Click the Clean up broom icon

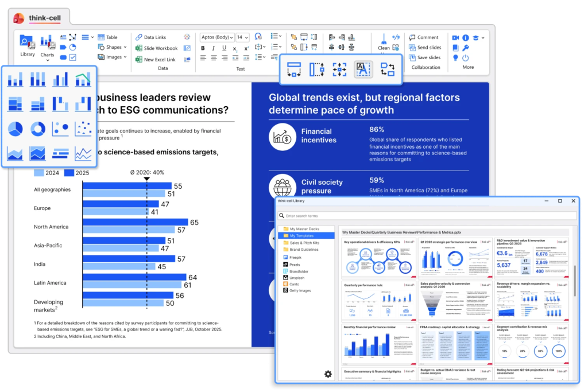[384, 39]
